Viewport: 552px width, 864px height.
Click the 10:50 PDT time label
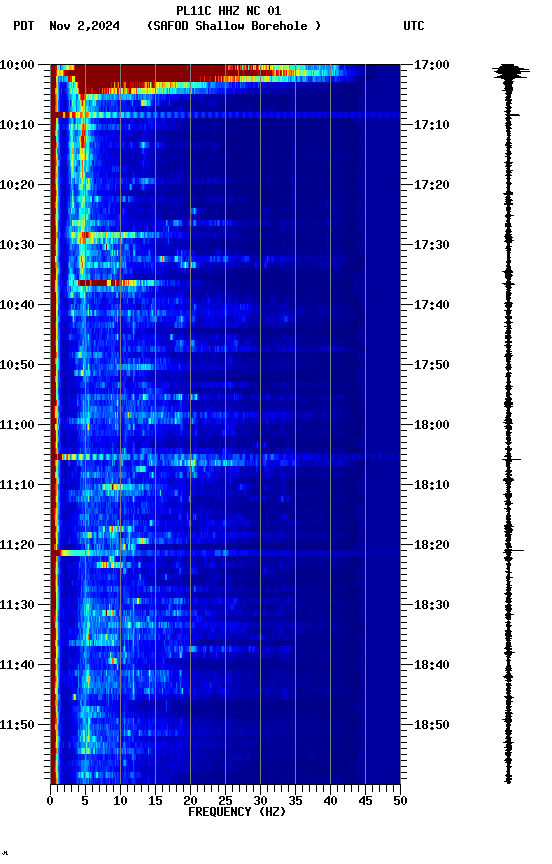coord(17,365)
